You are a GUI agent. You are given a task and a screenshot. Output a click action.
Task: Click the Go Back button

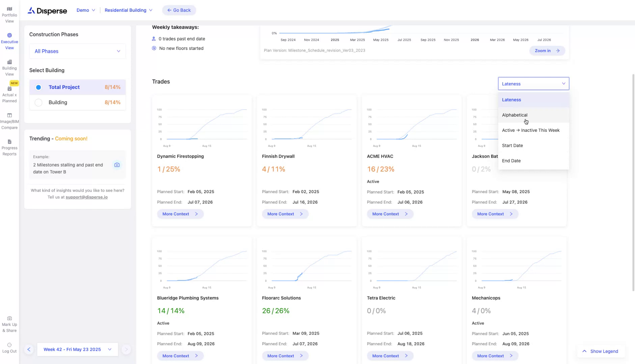tap(179, 10)
